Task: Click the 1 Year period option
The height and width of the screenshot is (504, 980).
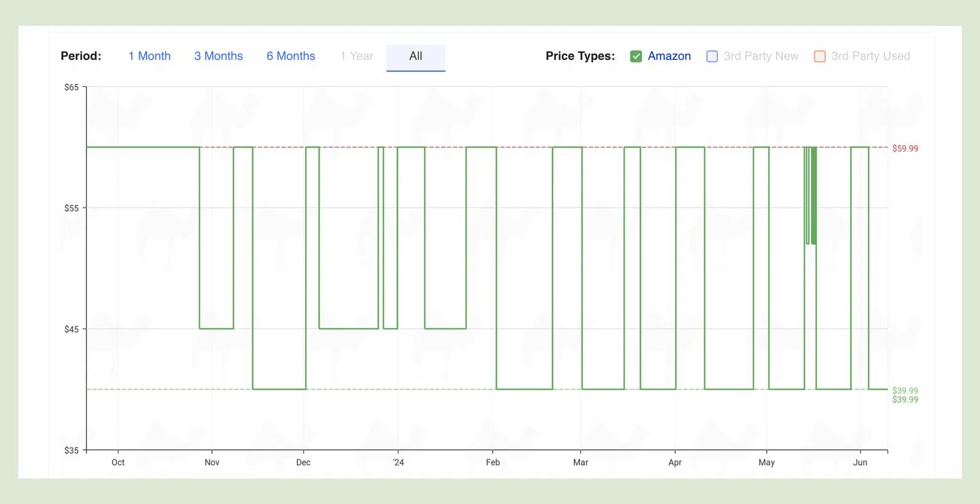Action: coord(356,56)
